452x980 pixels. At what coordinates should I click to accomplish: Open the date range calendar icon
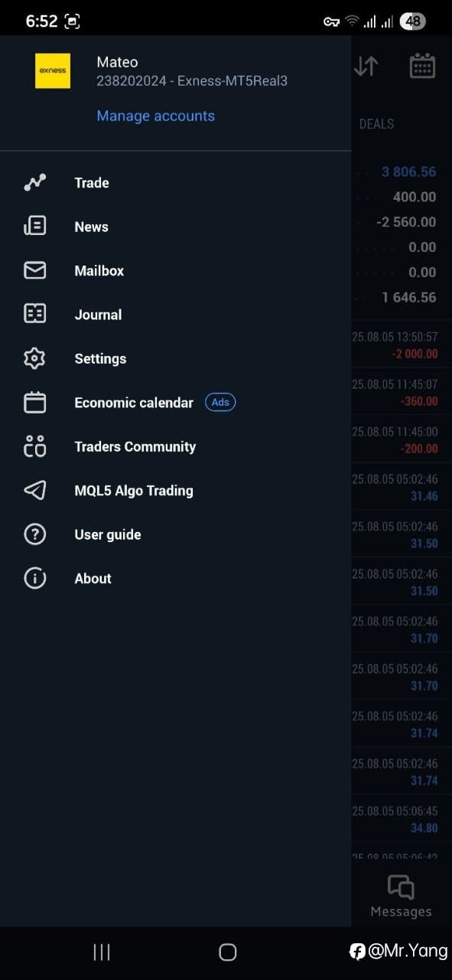tap(422, 66)
